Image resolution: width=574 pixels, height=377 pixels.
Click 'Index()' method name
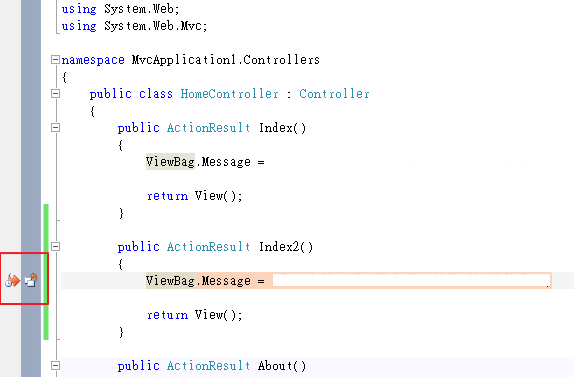[x=282, y=128]
